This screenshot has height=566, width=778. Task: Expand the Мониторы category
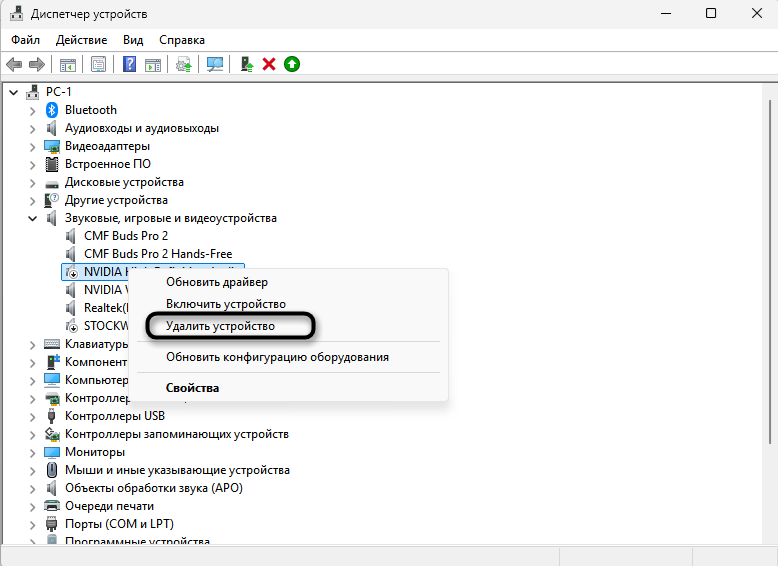[33, 453]
